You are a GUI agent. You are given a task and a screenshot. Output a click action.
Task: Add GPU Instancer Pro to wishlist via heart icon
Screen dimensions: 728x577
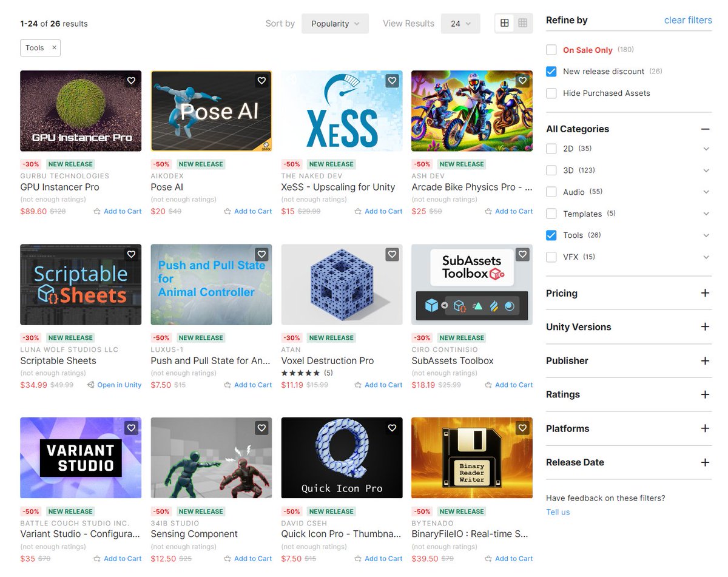tap(131, 80)
